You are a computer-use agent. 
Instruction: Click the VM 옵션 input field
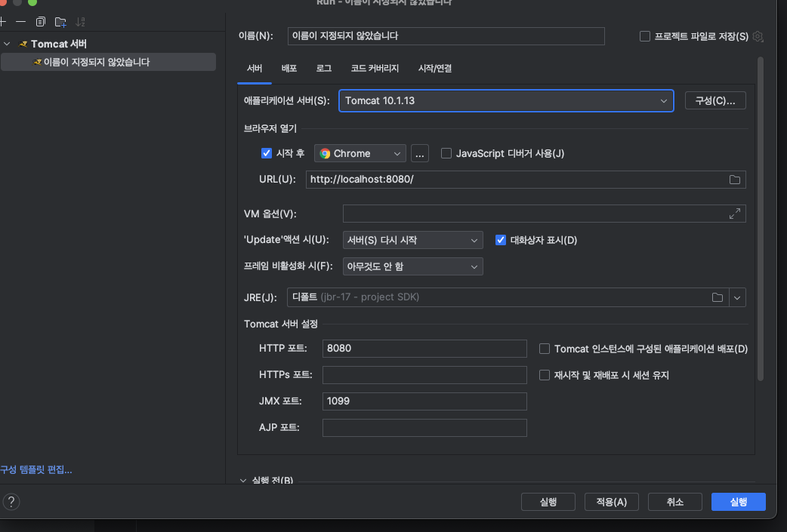point(535,214)
